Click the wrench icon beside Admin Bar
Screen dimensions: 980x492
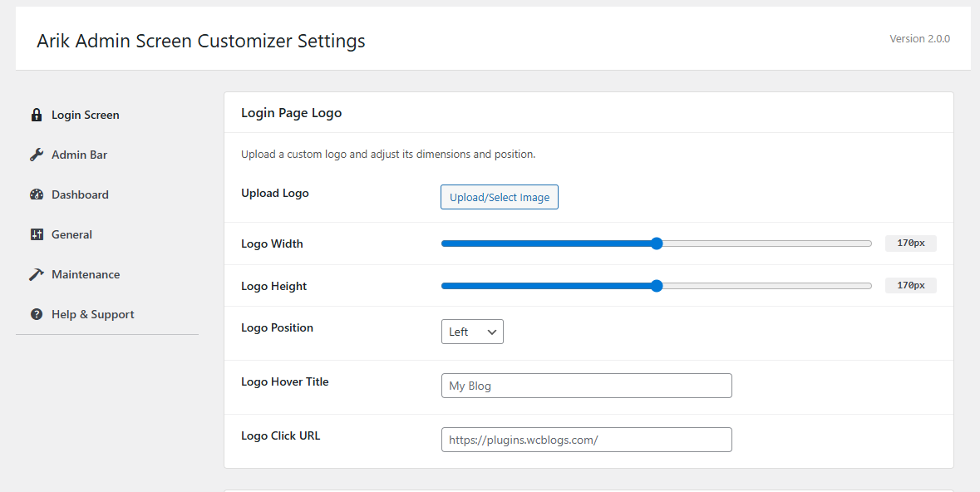[x=37, y=155]
